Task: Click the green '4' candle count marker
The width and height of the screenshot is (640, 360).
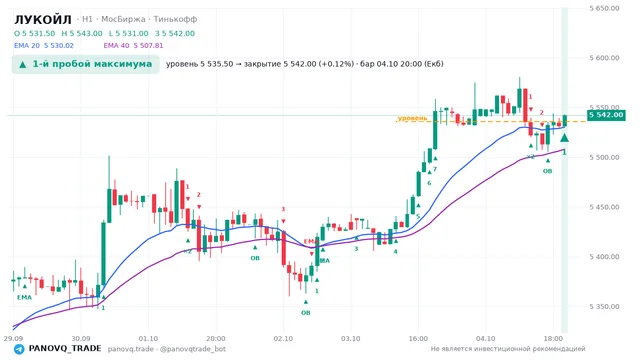Action: pos(395,252)
